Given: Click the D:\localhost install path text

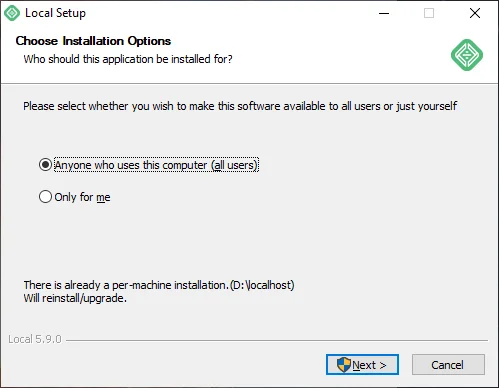Looking at the screenshot, I should tap(262, 285).
